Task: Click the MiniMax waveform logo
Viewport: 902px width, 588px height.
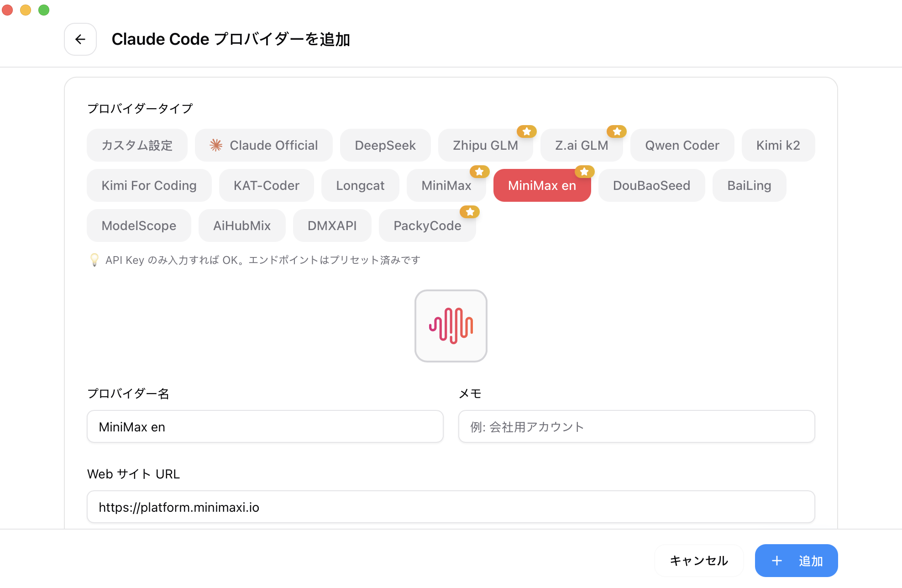Action: 451,326
